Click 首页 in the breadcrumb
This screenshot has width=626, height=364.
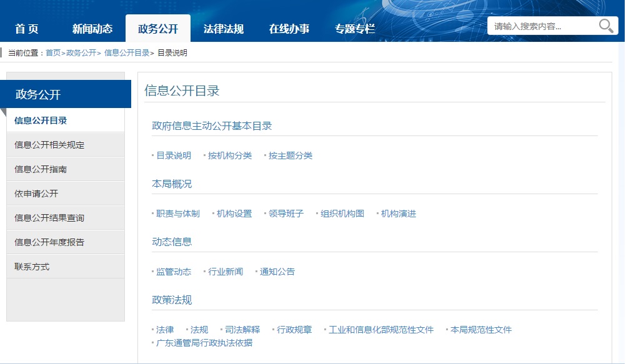[53, 53]
